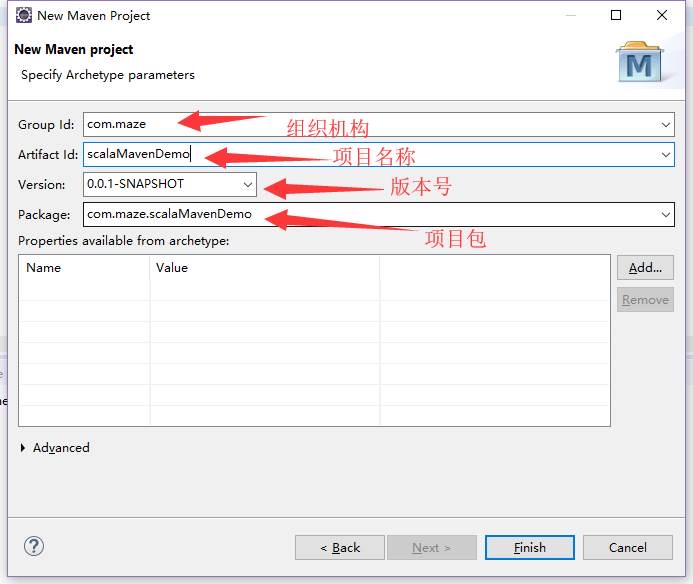Viewport: 693px width, 584px height.
Task: Click the Add... property button
Action: point(645,268)
